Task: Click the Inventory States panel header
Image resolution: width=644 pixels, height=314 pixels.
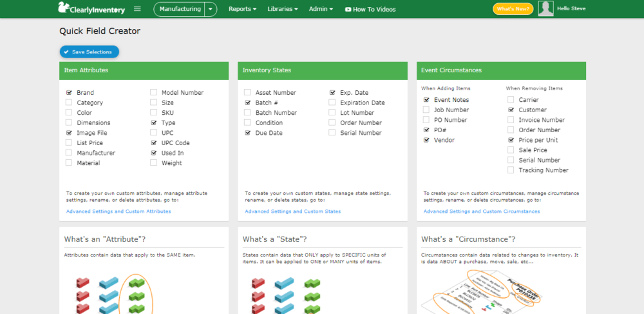Action: point(323,70)
